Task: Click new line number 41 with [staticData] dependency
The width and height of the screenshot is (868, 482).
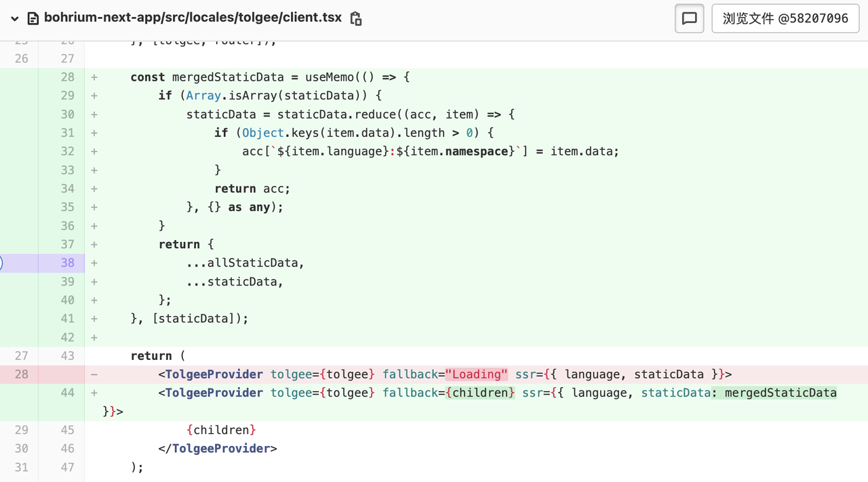Action: coord(67,319)
